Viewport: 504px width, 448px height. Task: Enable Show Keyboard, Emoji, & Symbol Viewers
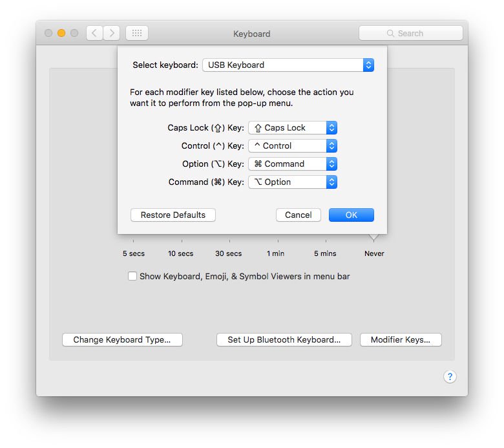(132, 276)
